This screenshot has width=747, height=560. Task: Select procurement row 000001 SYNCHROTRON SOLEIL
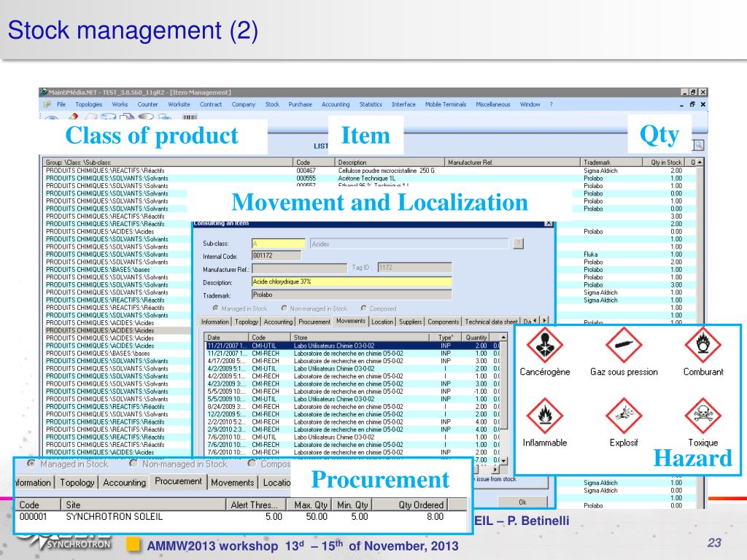coord(242,517)
